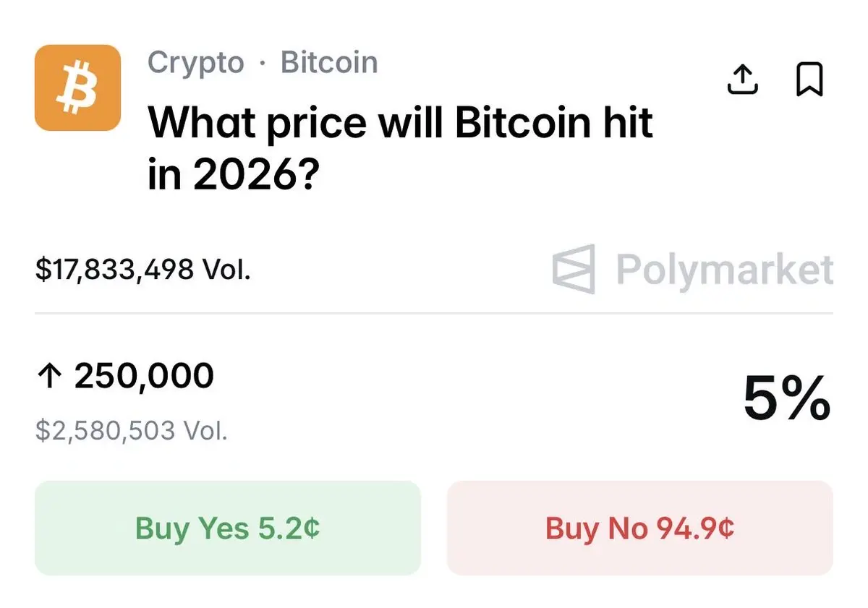Click the 5% probability figure
This screenshot has height=608, width=868.
tap(787, 399)
